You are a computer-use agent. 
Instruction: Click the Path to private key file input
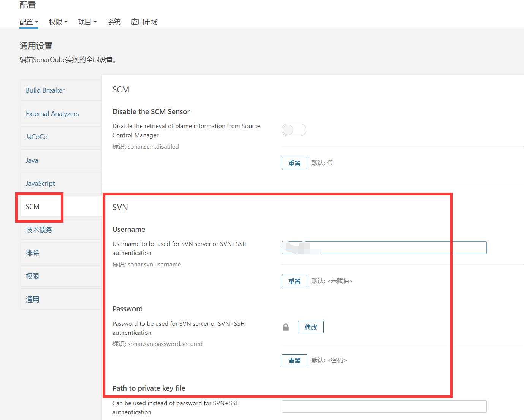[x=384, y=406]
